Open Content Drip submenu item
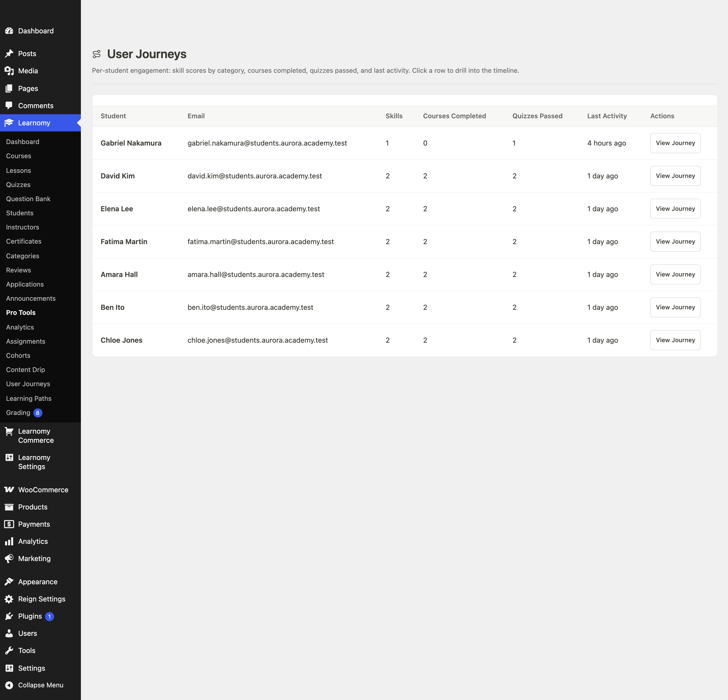Viewport: 728px width, 700px height. pyautogui.click(x=26, y=369)
